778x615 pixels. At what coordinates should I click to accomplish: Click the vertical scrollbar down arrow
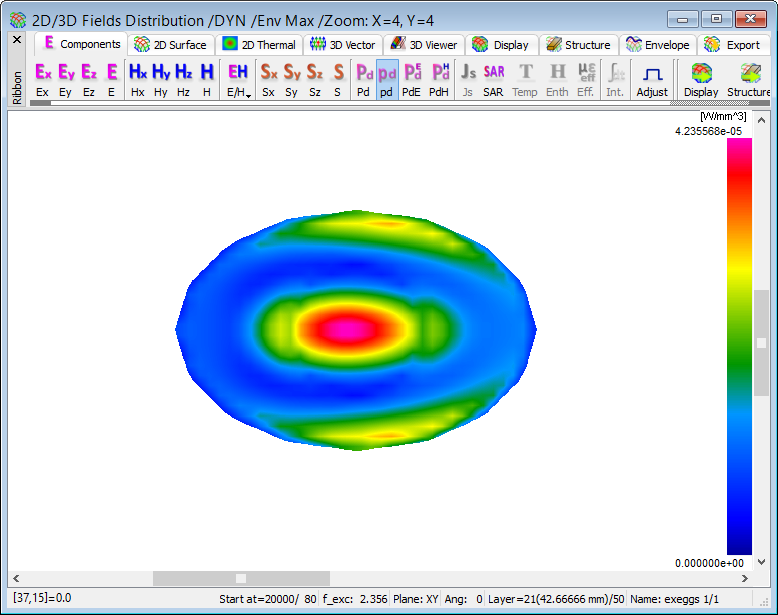pyautogui.click(x=762, y=562)
